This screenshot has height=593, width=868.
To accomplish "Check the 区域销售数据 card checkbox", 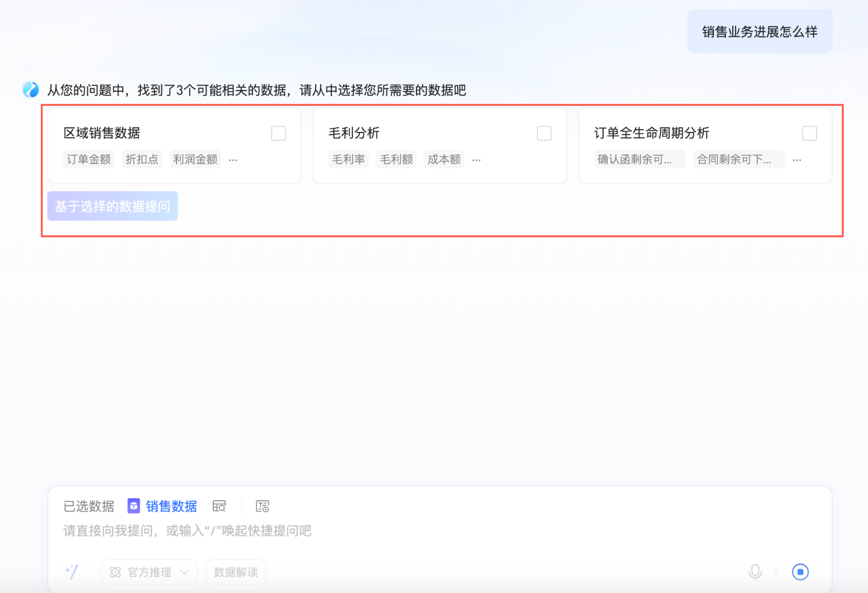I will pyautogui.click(x=278, y=134).
